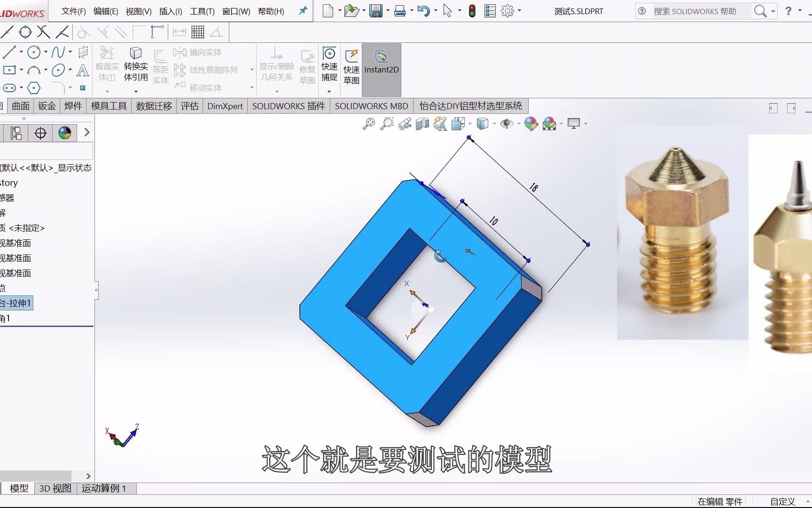Screen dimensions: 812x508
Task: Activate the Section View icon
Action: click(422, 124)
